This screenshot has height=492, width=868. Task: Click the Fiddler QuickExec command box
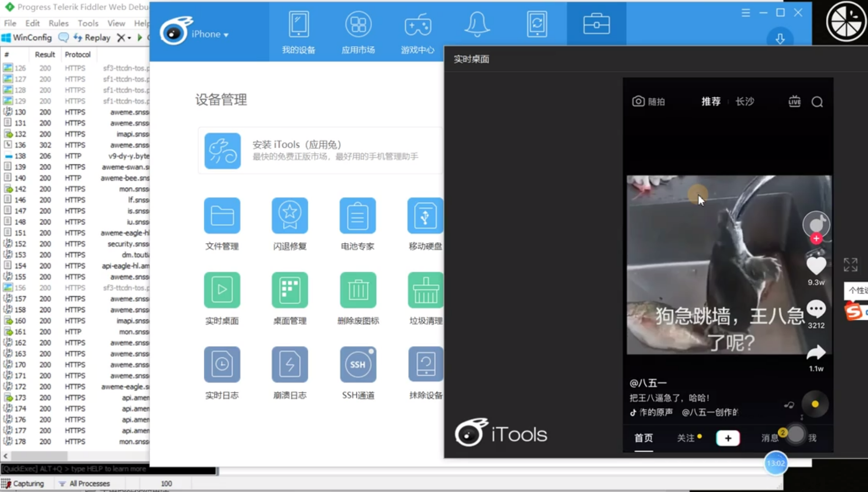pos(109,469)
